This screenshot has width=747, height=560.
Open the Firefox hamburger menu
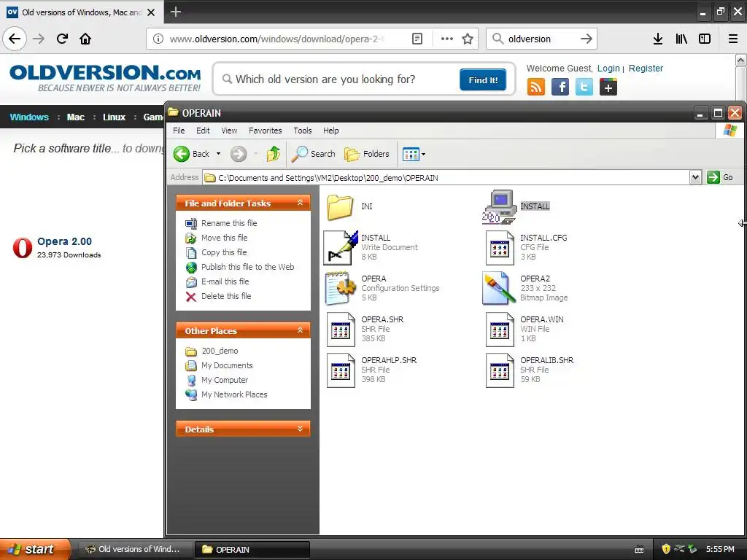pos(733,39)
